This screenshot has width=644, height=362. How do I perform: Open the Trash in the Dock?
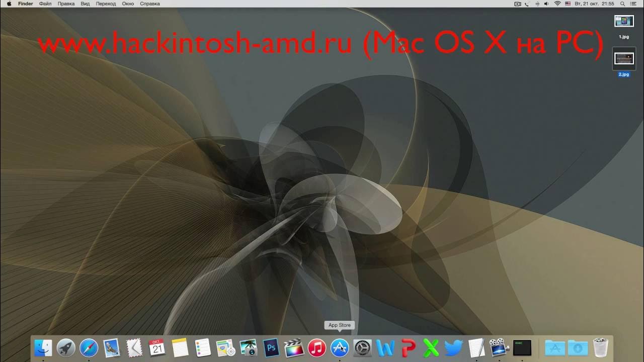601,347
